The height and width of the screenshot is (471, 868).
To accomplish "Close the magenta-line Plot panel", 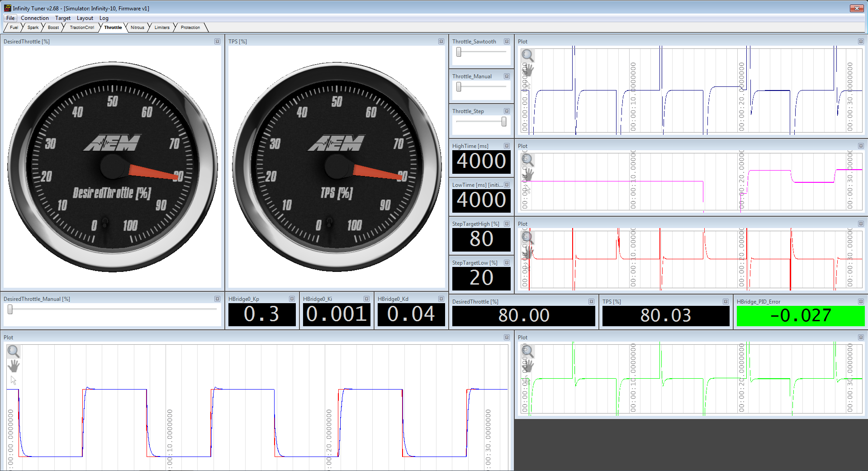I will pyautogui.click(x=861, y=146).
